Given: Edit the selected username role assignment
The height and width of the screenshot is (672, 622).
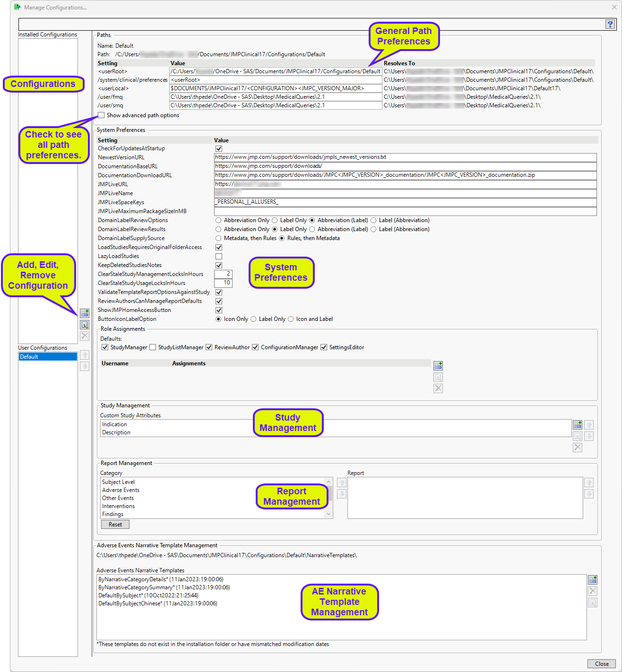Looking at the screenshot, I should tap(438, 377).
